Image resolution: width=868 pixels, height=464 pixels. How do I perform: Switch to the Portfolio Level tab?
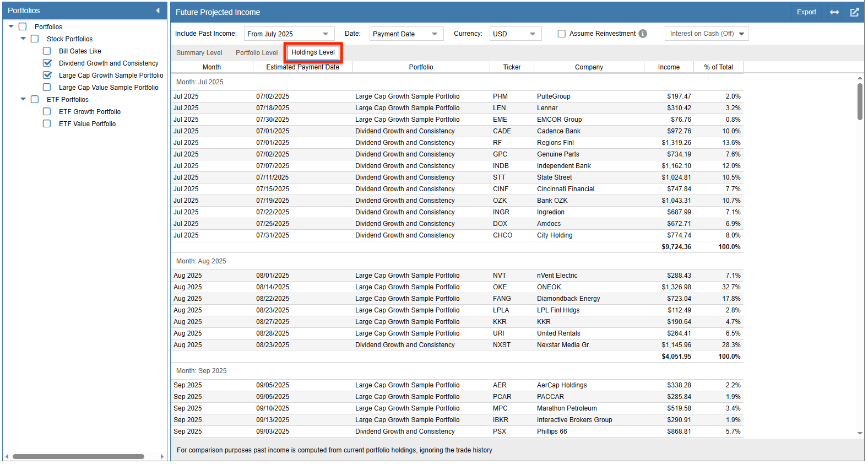[x=257, y=53]
